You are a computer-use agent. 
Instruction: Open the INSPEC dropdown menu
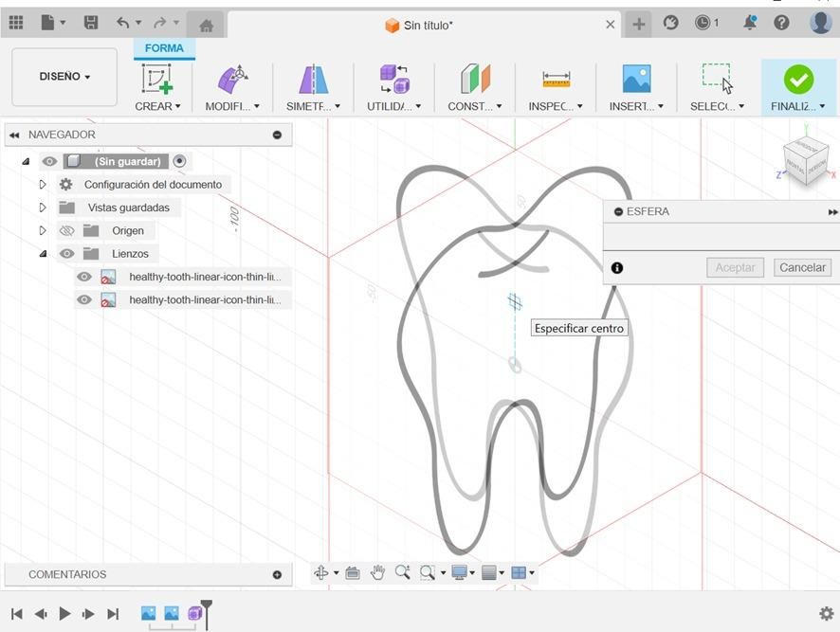pos(556,106)
